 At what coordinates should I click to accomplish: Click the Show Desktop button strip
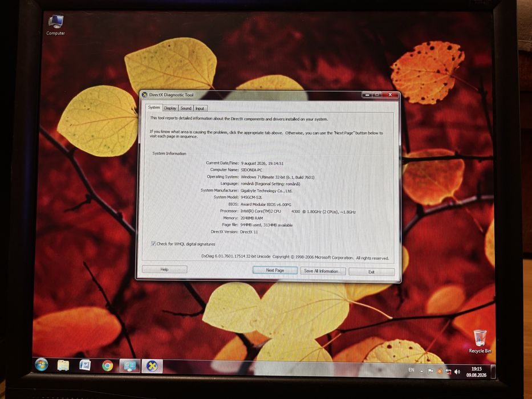click(x=493, y=372)
